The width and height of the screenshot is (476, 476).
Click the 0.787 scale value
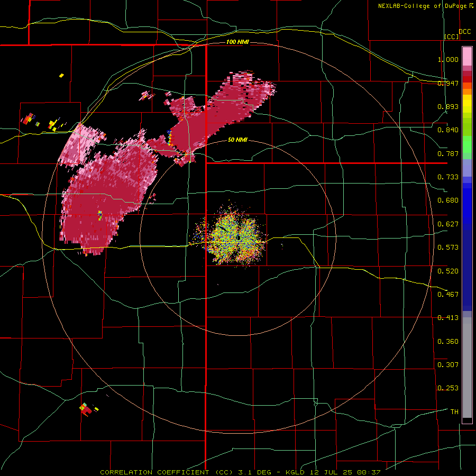[448, 153]
